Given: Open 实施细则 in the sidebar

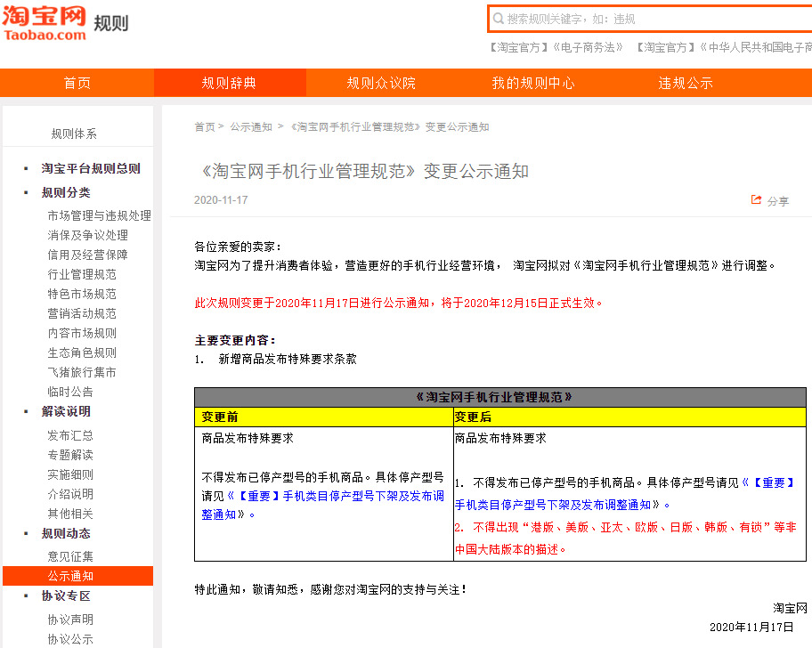Looking at the screenshot, I should coord(70,474).
